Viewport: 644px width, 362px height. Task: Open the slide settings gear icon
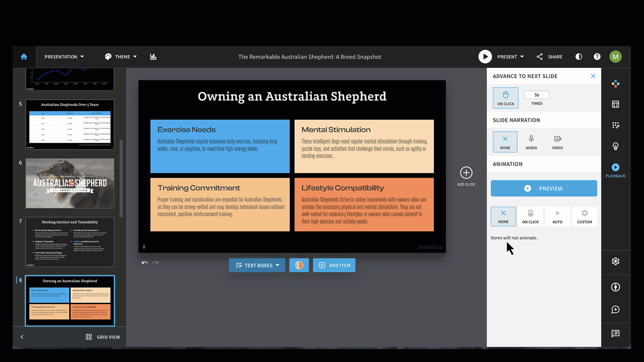pyautogui.click(x=615, y=261)
